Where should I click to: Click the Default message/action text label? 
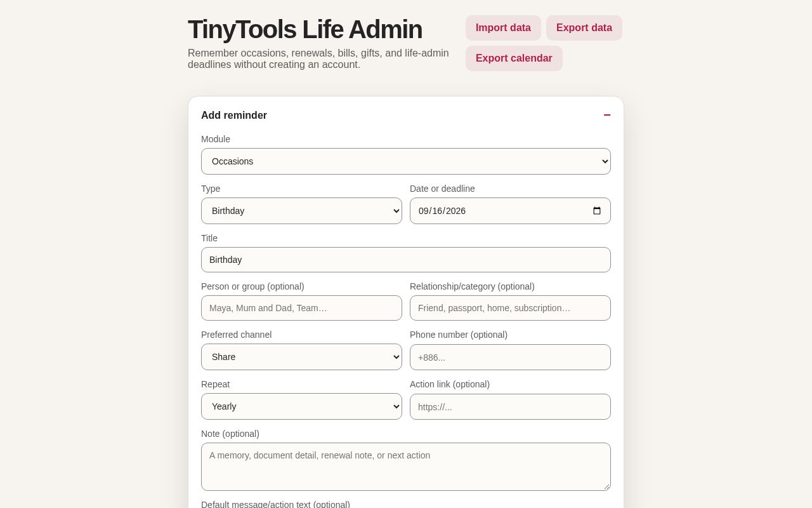click(x=275, y=504)
